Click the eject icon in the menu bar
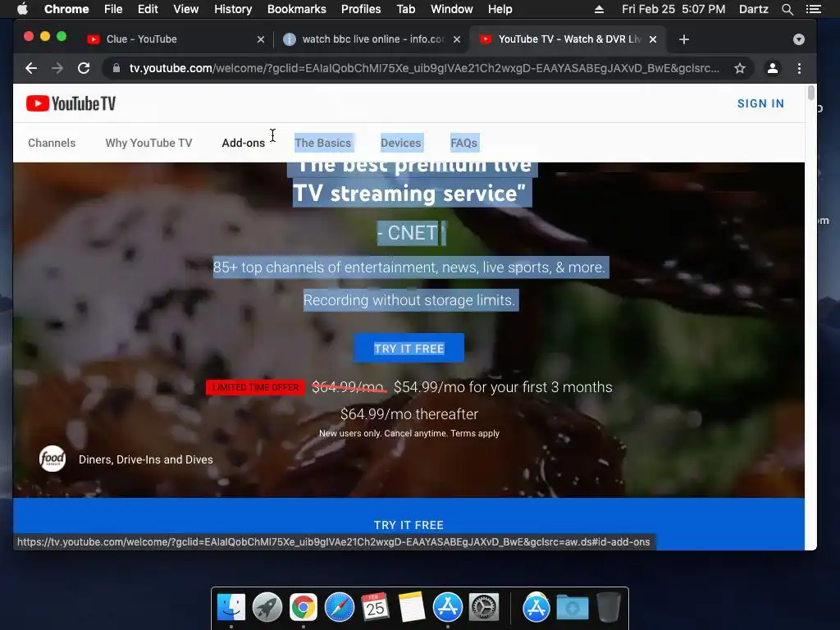Screen dimensions: 840x630 tap(599, 9)
